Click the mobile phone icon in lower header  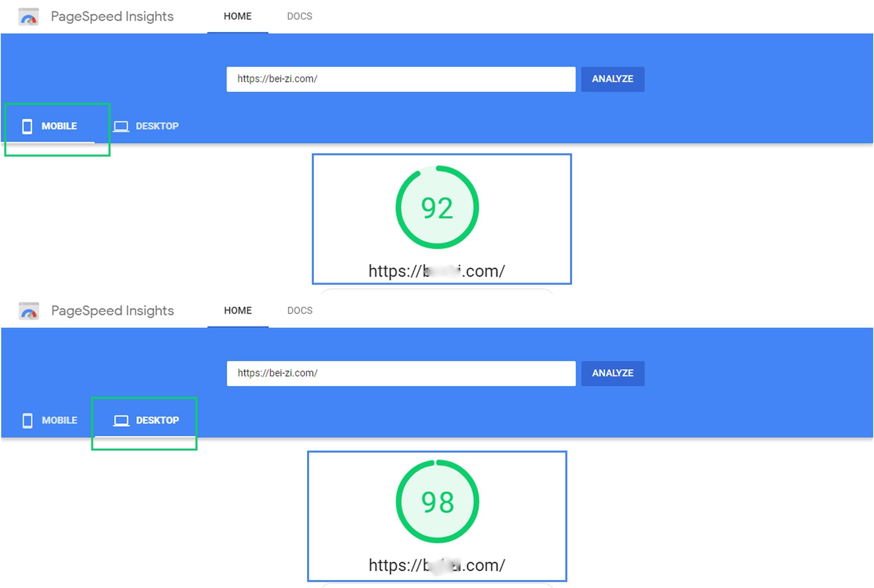click(x=27, y=420)
